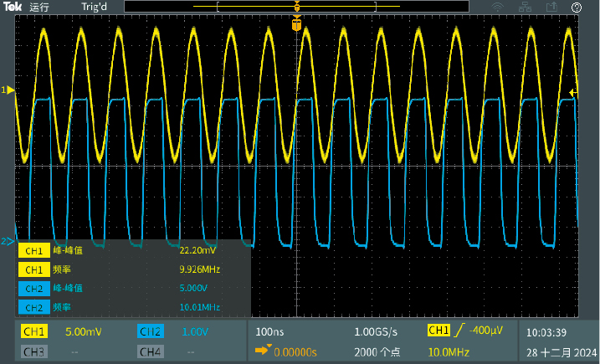This screenshot has height=364, width=600.
Task: Toggle the CH1 channel badge
Action: click(x=34, y=331)
